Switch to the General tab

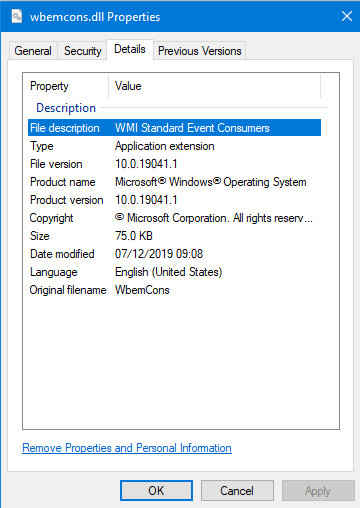(x=33, y=51)
